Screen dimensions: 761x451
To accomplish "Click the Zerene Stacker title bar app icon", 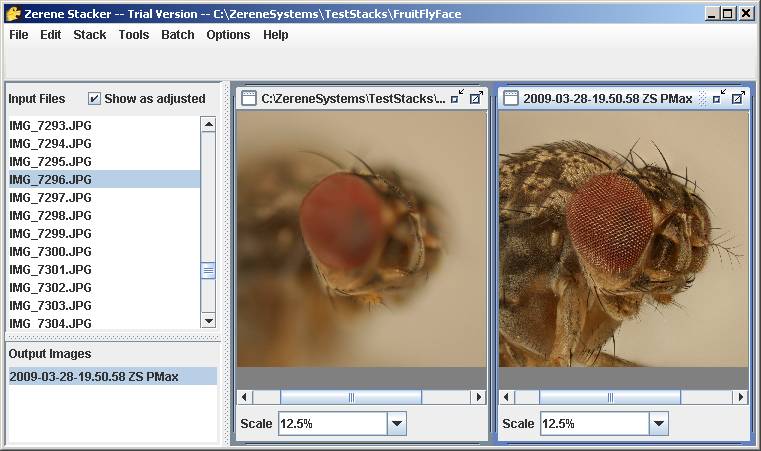I will point(13,14).
